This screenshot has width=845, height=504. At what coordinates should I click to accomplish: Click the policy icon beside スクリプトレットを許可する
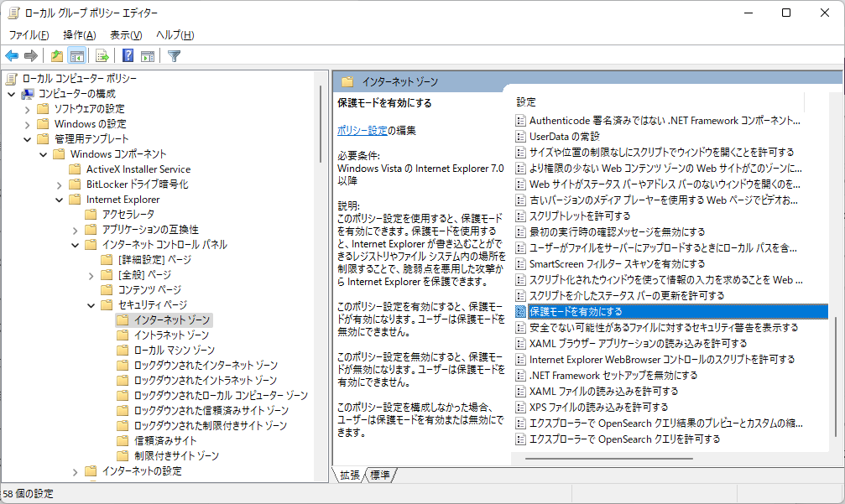[x=520, y=216]
